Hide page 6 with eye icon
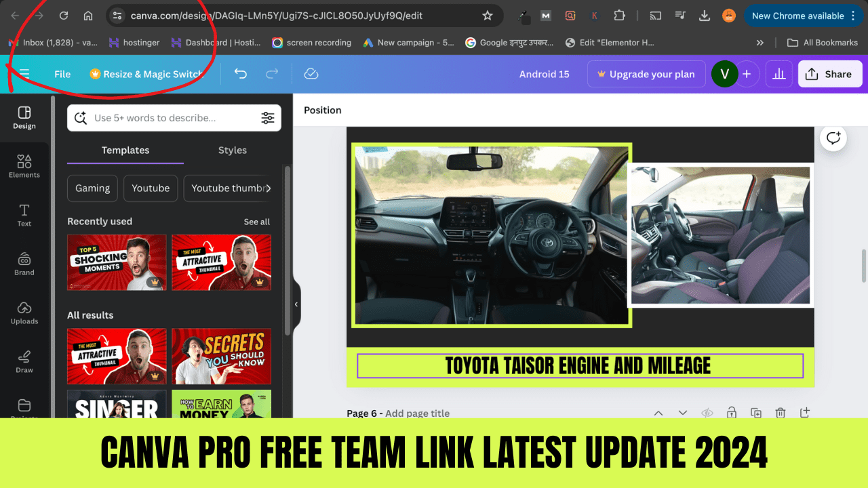The height and width of the screenshot is (488, 868). 707,413
